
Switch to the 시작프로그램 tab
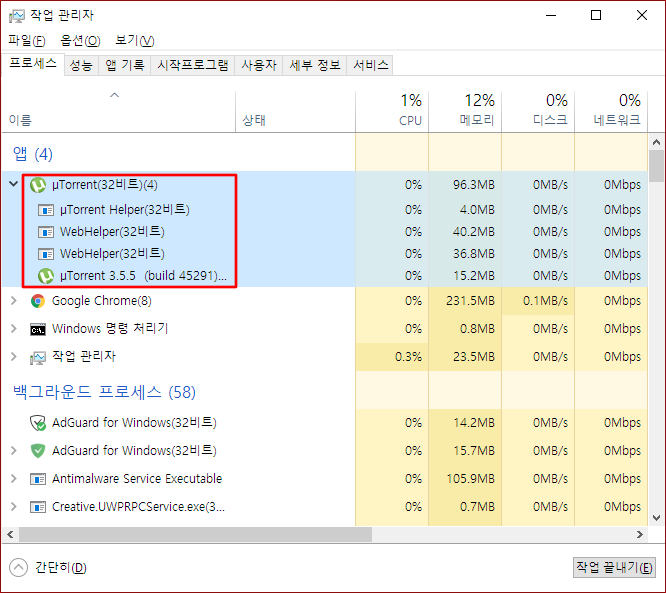(193, 65)
